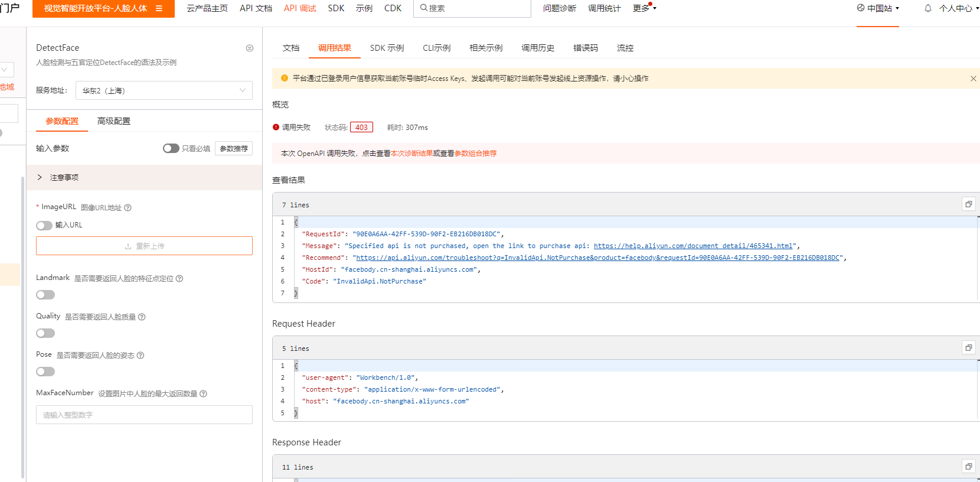Open the notification bell icon
Screen dimensions: 980x482
pyautogui.click(x=928, y=8)
